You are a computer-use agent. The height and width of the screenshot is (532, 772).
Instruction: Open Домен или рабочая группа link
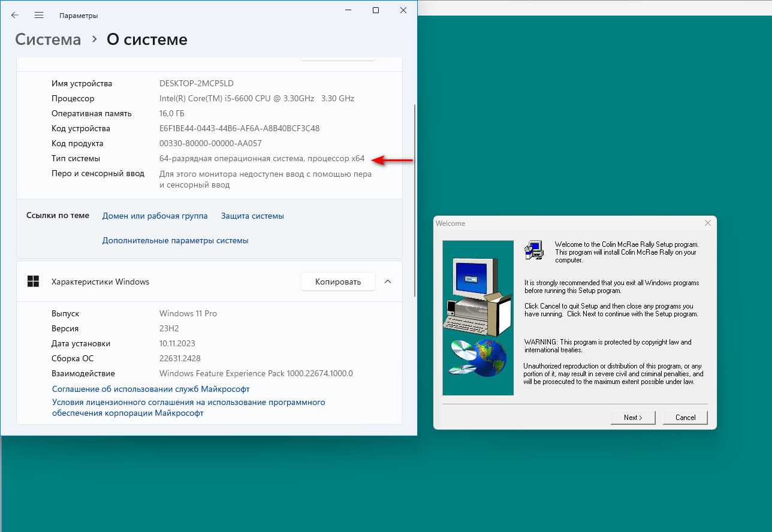[155, 216]
